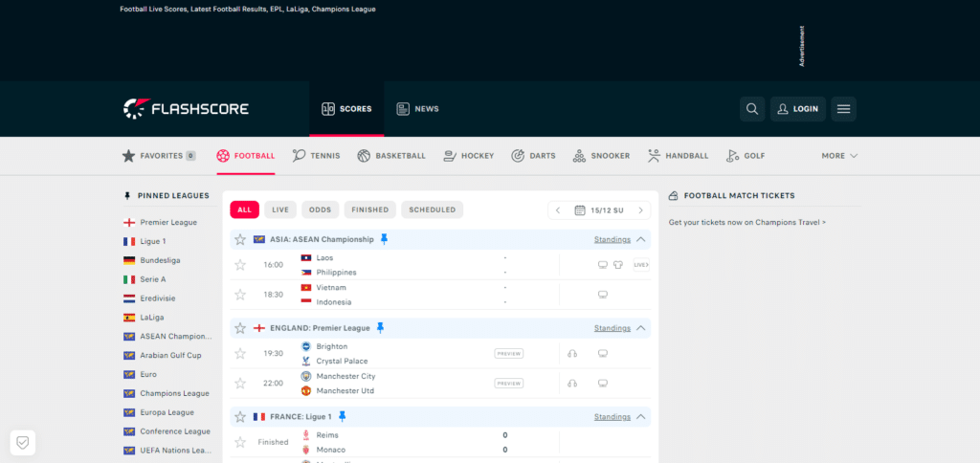This screenshot has height=463, width=980.
Task: Favorite the England Premier League star
Action: tap(240, 328)
